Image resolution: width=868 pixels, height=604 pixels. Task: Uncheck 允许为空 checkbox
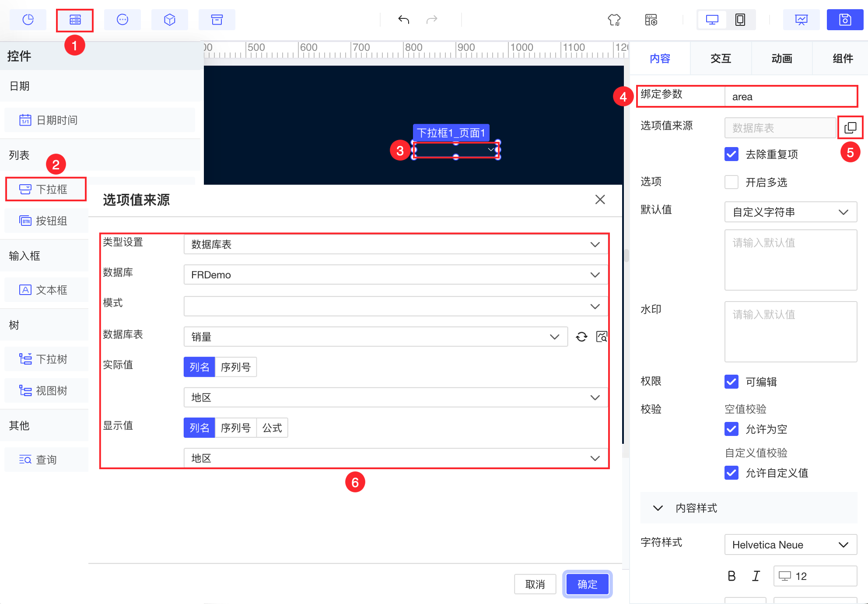(731, 429)
